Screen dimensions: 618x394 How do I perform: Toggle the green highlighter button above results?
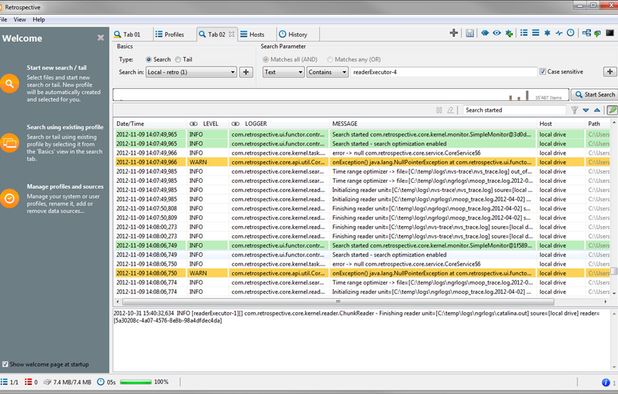[x=612, y=110]
